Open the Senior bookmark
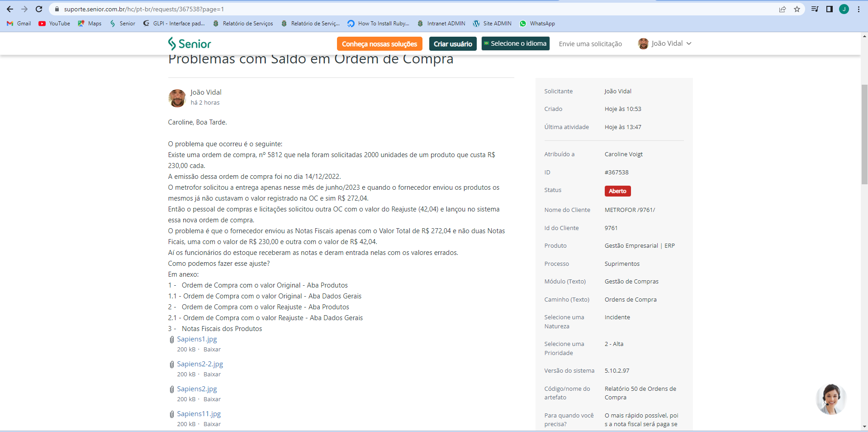 (x=123, y=24)
